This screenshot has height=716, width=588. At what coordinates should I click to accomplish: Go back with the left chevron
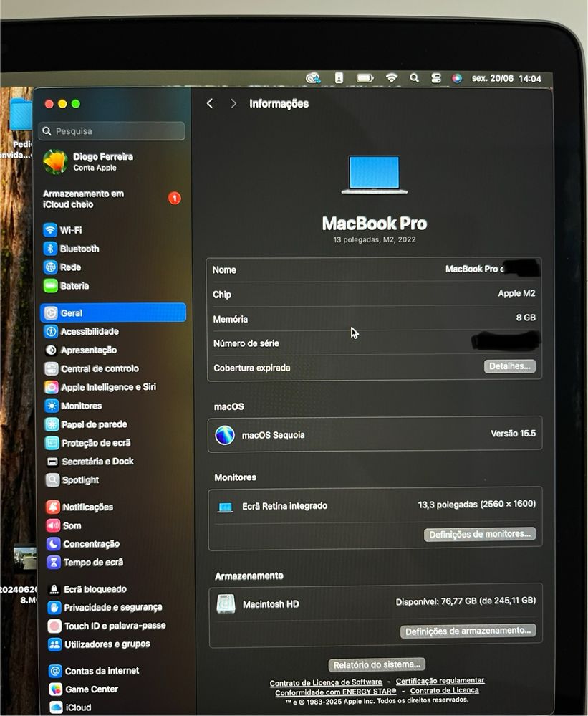pyautogui.click(x=210, y=104)
